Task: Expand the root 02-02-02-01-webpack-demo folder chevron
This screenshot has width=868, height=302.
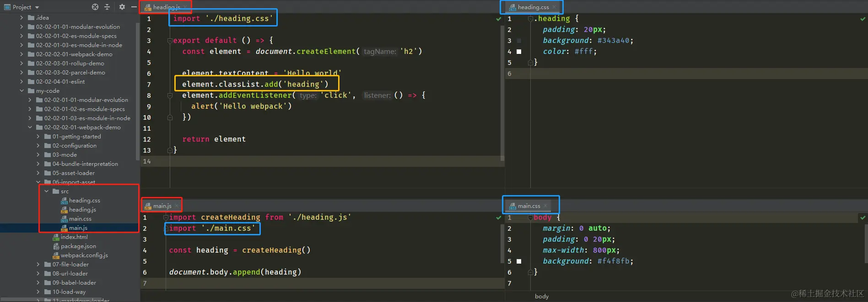Action: click(x=22, y=54)
